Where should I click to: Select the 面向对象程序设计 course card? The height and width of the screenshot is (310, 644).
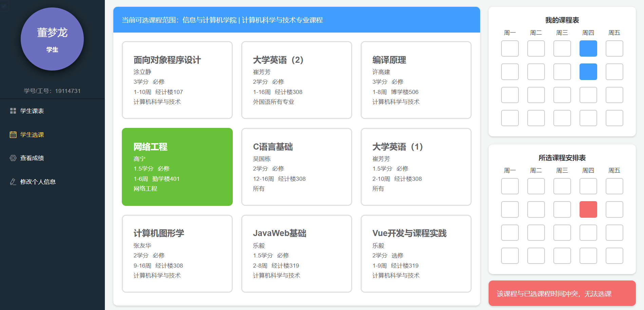[x=177, y=80]
